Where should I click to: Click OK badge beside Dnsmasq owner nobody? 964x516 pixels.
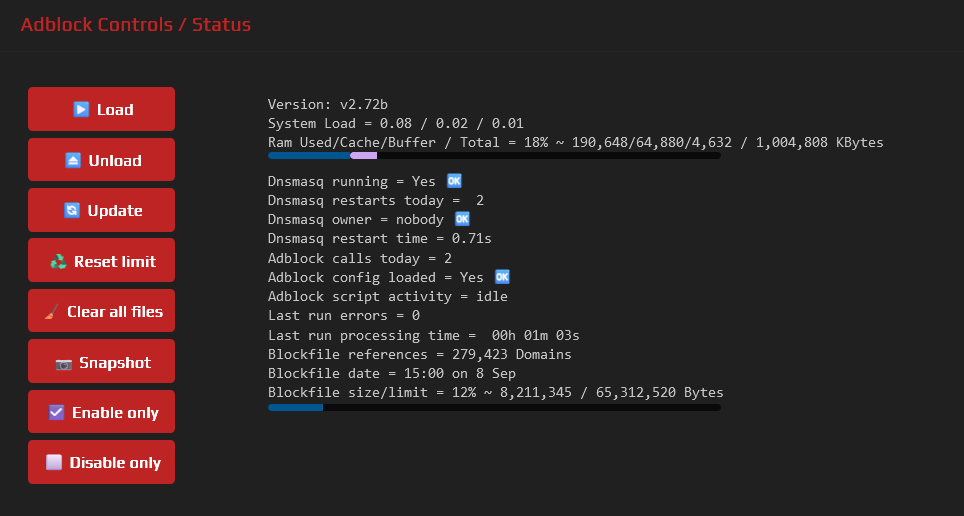(462, 219)
